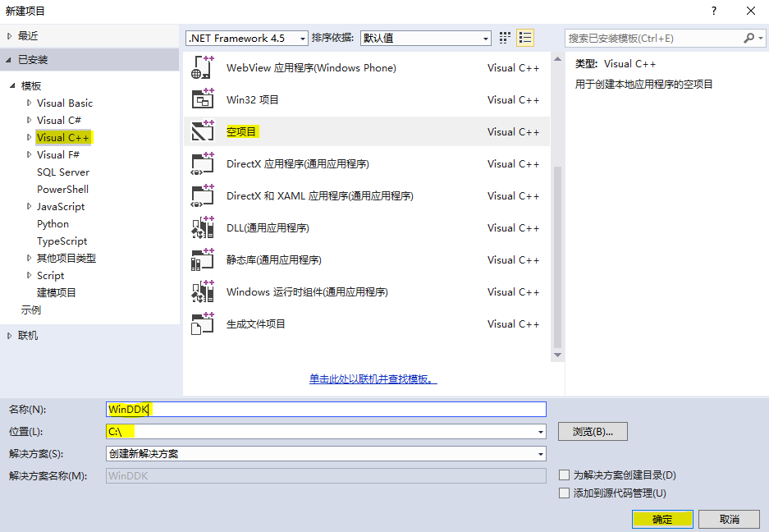Enable 为解决方案创建目录 checkbox
Viewport: 769px width, 532px height.
(x=564, y=475)
